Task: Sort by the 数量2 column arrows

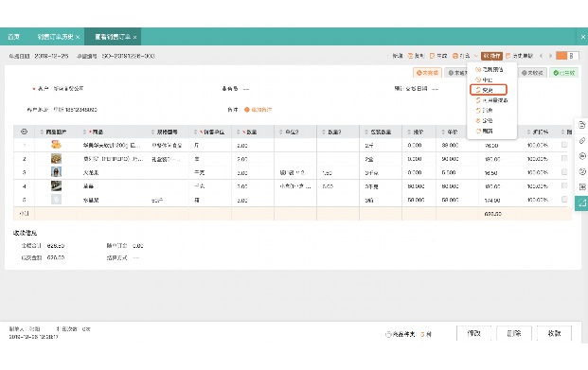Action: click(x=324, y=132)
